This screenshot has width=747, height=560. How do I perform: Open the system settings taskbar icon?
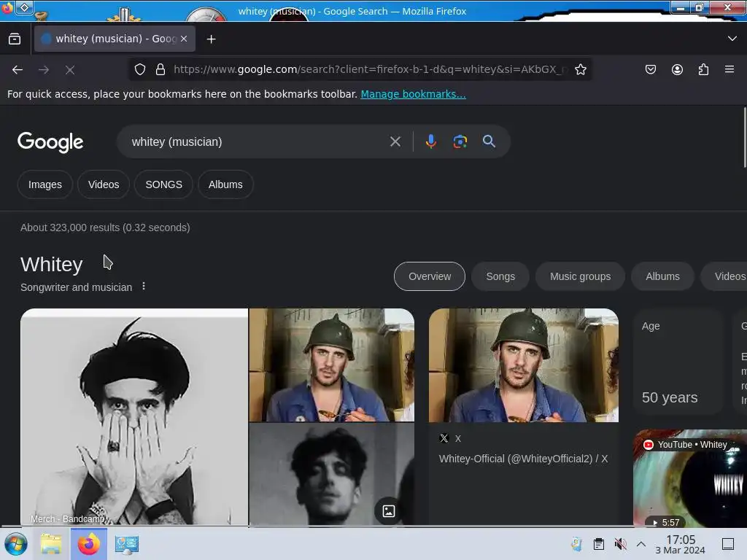[127, 544]
